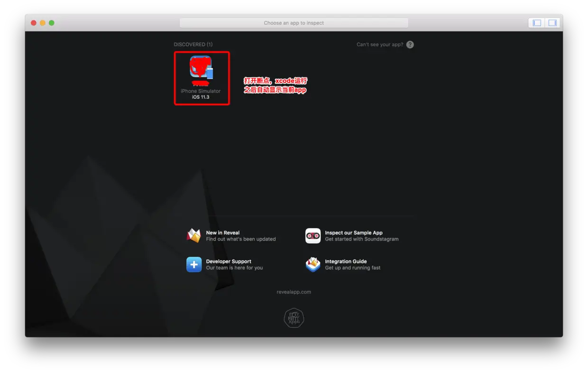Select the discovered iPhone Simulator app icon

201,67
